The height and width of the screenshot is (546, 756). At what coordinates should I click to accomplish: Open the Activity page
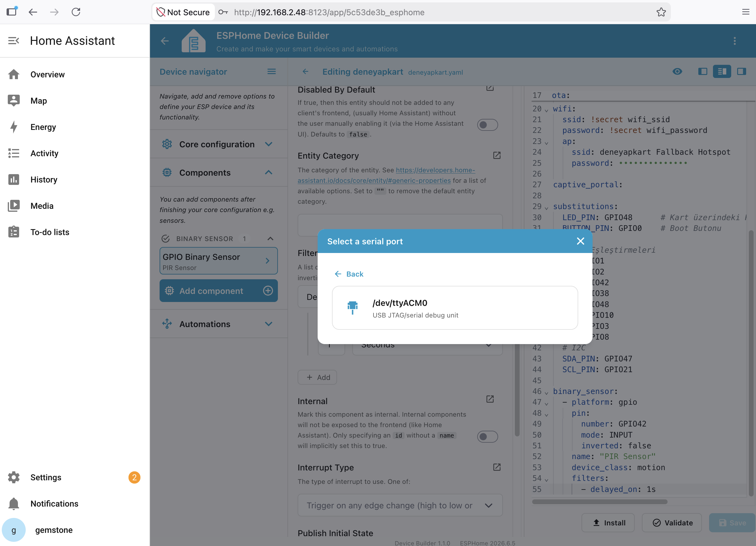(75, 153)
